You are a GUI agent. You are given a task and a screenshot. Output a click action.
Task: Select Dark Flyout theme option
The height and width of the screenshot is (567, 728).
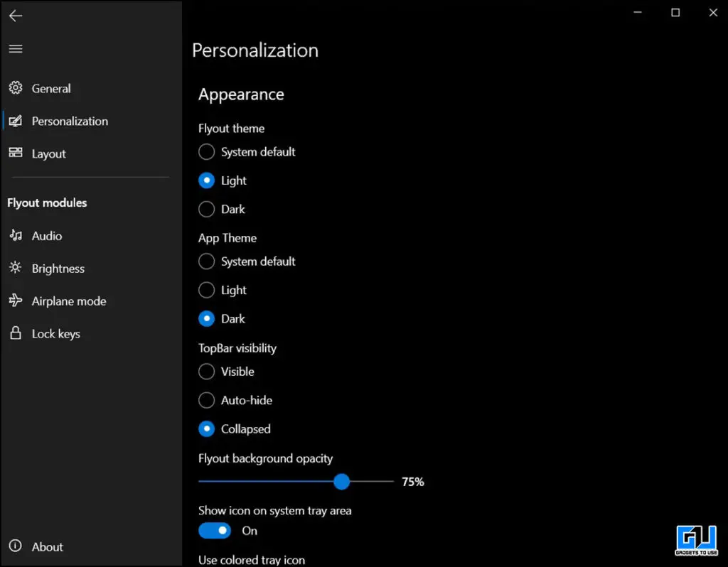coord(207,210)
